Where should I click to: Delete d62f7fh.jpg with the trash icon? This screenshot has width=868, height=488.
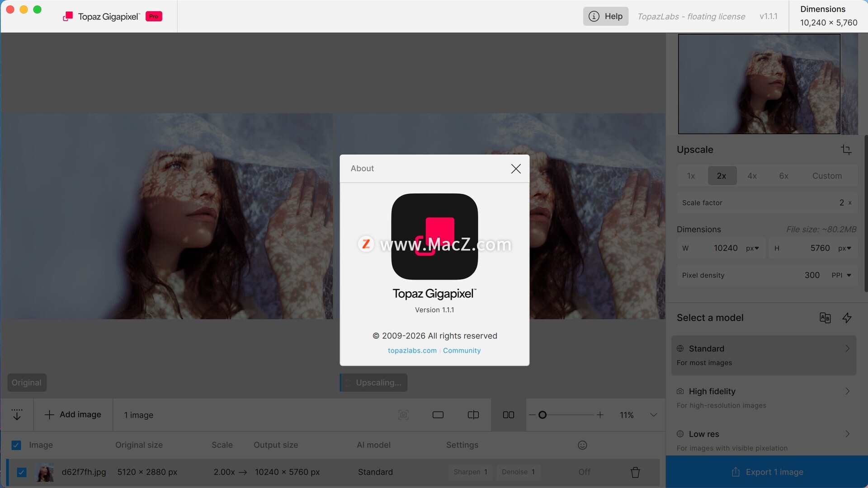(635, 472)
